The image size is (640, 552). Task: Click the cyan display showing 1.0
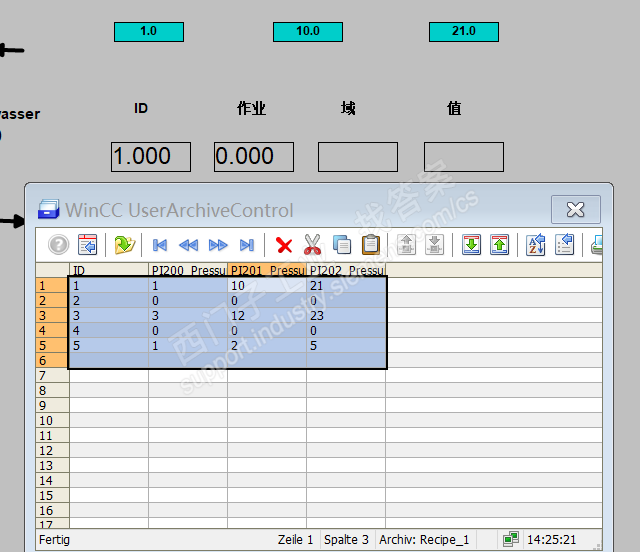point(149,32)
